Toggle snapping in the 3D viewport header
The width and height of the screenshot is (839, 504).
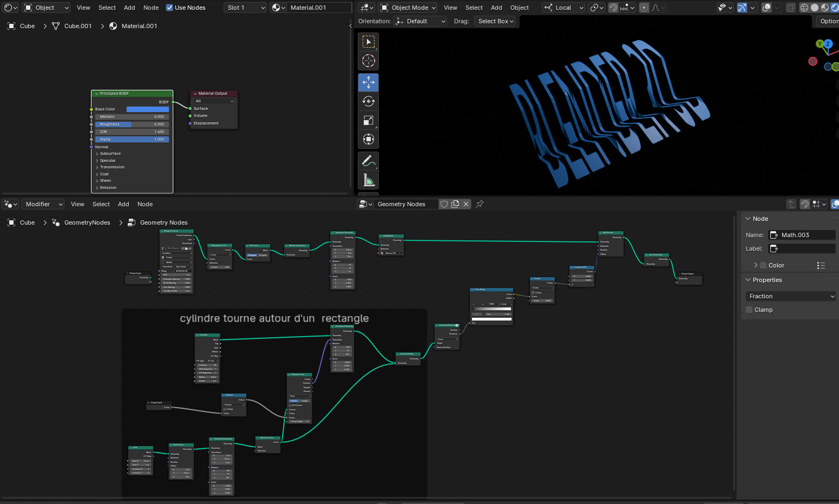[x=613, y=8]
